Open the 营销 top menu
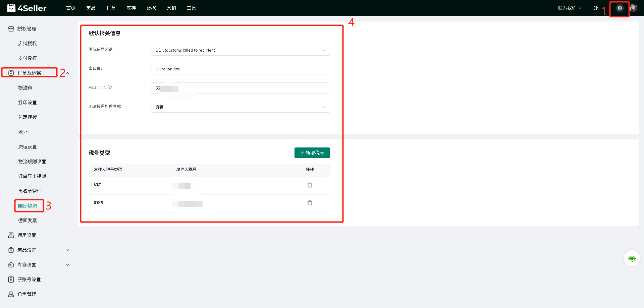This screenshot has height=308, width=644. (171, 8)
